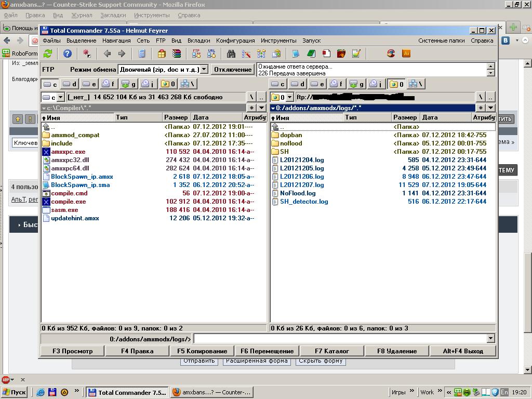Click F8 Удаление button
This screenshot has width=532, height=399.
point(396,351)
